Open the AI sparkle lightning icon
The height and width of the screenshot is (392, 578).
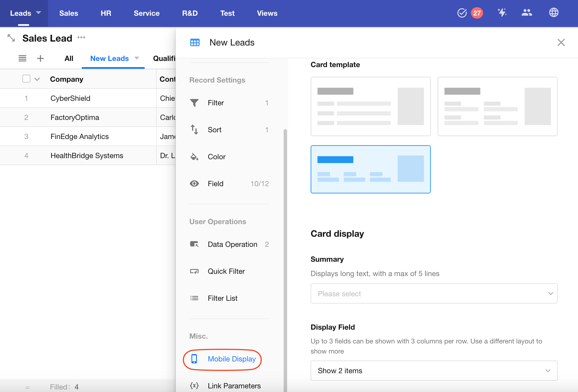coord(502,13)
